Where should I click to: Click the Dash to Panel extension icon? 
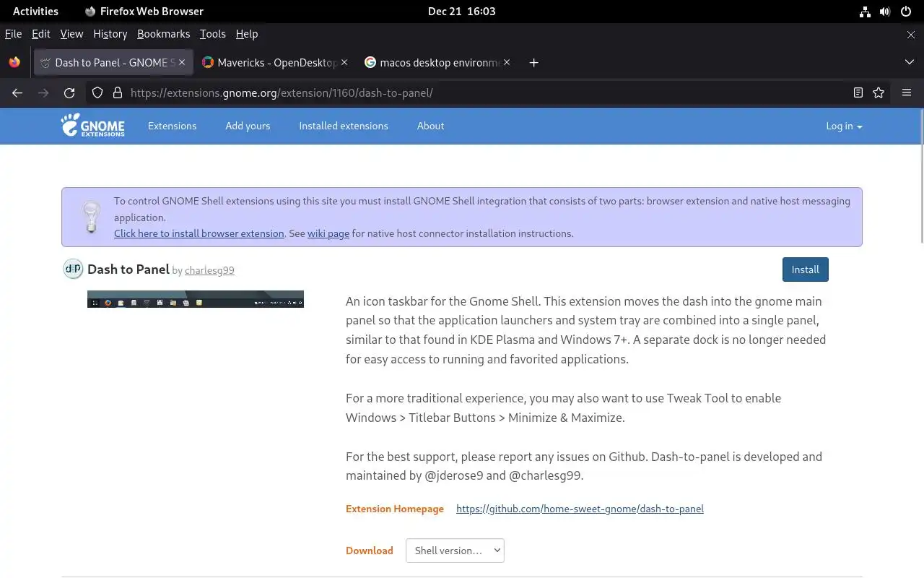click(73, 269)
